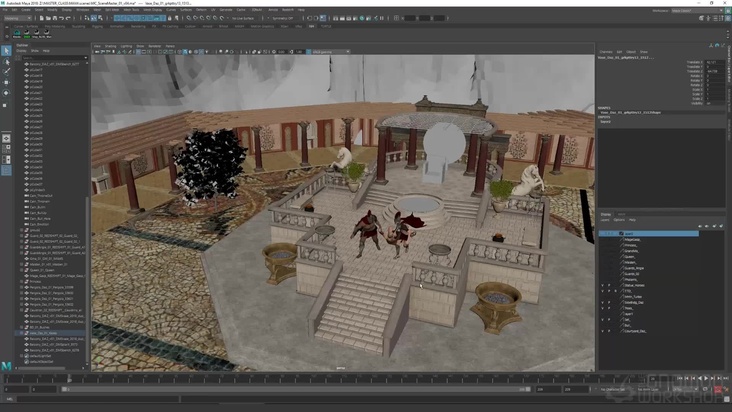Enable snap to curves icon

195,18
